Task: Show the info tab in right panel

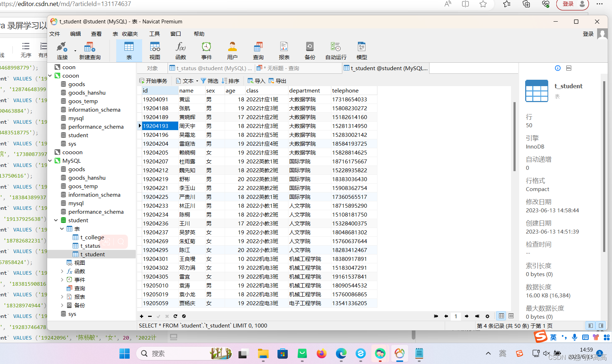Action: (x=558, y=68)
